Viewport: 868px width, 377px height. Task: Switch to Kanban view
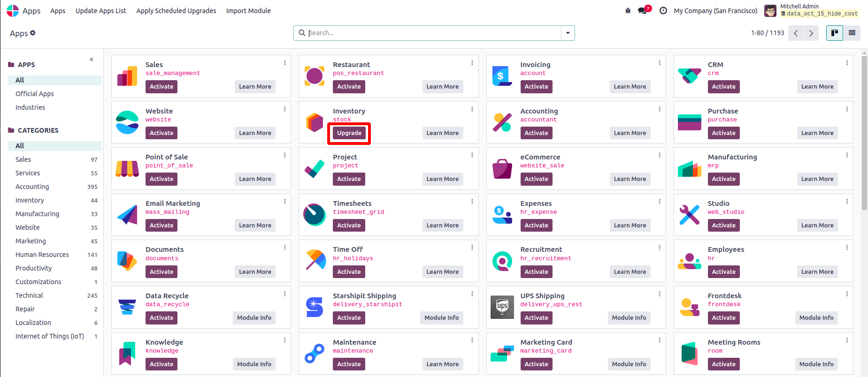(834, 33)
